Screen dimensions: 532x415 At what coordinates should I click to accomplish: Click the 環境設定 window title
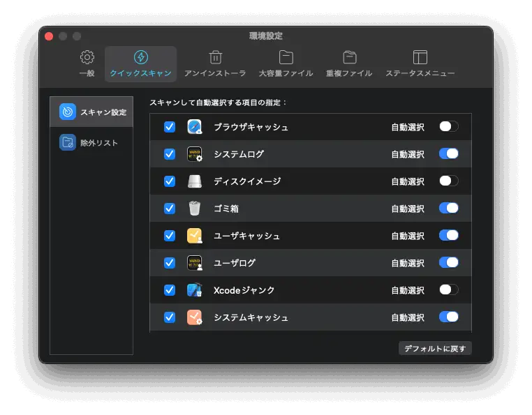point(266,36)
